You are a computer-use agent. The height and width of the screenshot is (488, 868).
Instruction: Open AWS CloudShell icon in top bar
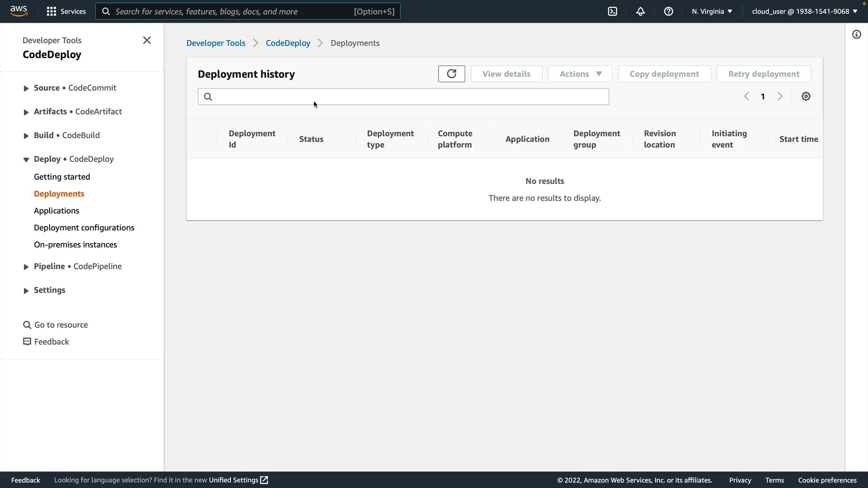(x=613, y=12)
